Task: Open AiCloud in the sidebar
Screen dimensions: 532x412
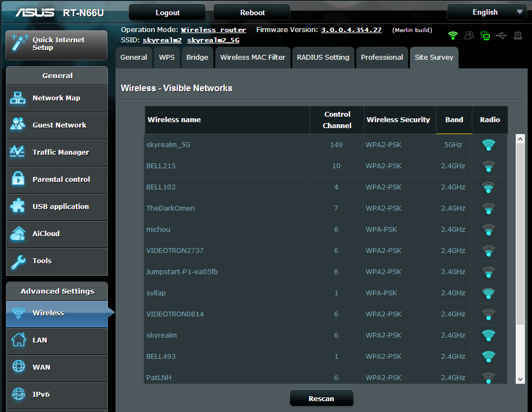Action: (x=57, y=234)
